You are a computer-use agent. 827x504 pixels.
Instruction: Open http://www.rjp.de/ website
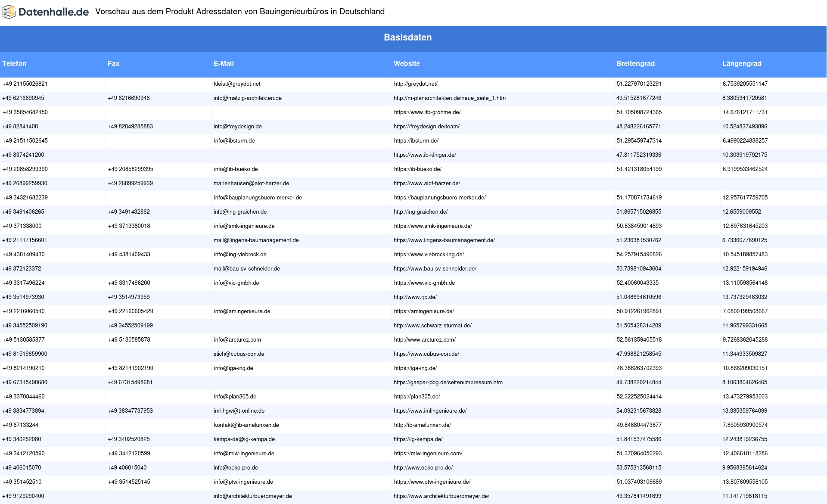click(415, 297)
